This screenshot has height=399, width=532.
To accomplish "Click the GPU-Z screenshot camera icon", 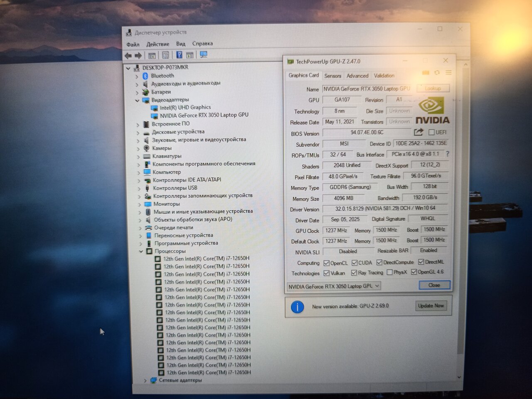I will 426,73.
